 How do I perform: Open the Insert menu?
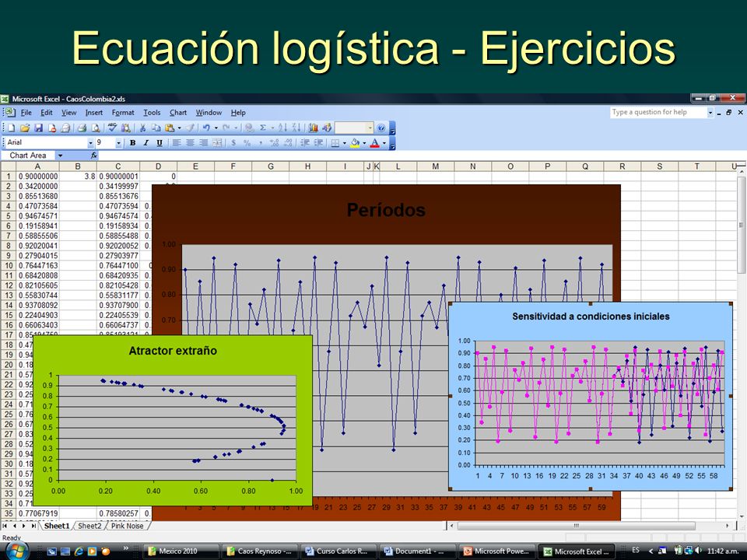[x=94, y=112]
